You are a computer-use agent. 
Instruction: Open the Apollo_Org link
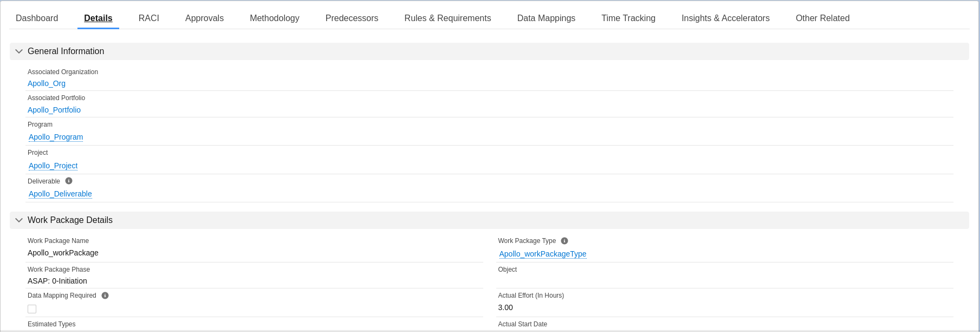coord(47,83)
